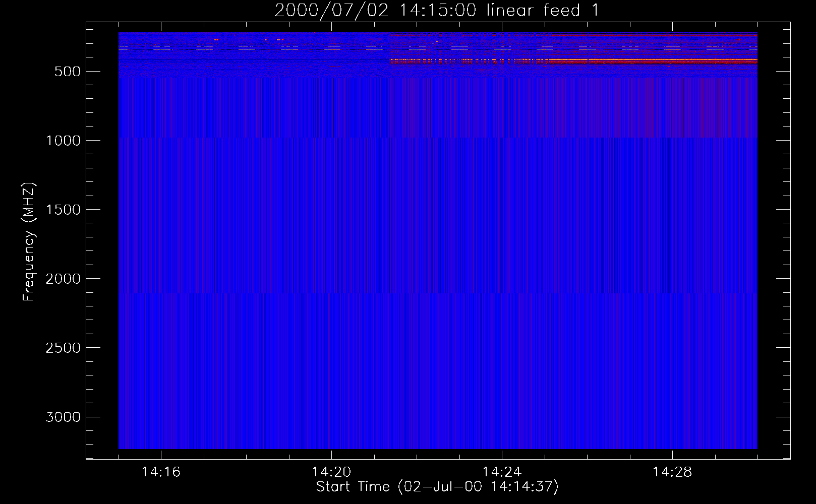The image size is (816, 504).
Task: Click the 'Start Time (02-Jul-00 14:14:37)' axis label
Action: (x=437, y=487)
